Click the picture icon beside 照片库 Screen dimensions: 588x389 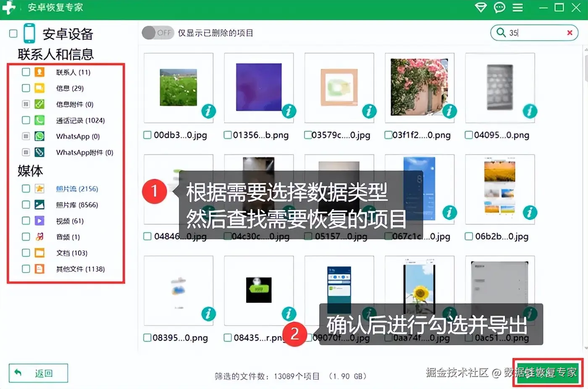[x=39, y=205]
